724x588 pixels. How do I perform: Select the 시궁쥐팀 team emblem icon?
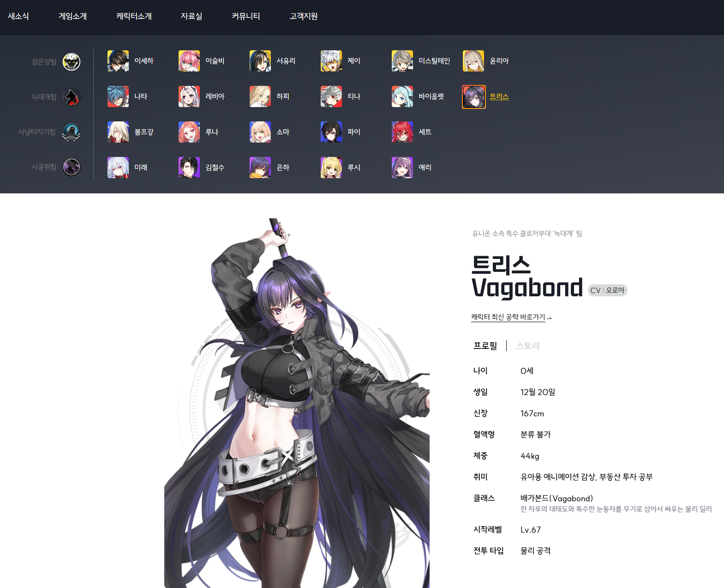(72, 167)
